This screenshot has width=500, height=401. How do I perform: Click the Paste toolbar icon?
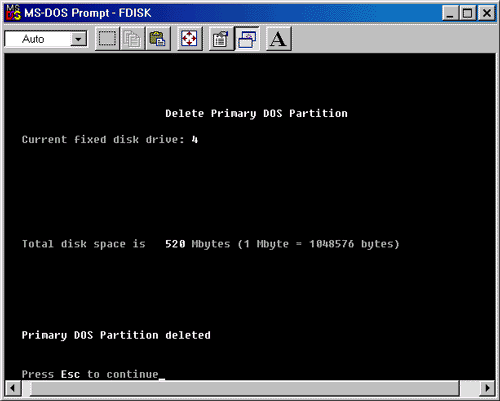point(158,39)
